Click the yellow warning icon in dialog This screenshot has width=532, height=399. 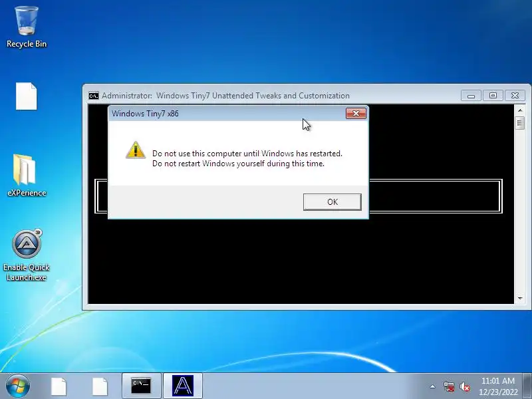coord(136,150)
